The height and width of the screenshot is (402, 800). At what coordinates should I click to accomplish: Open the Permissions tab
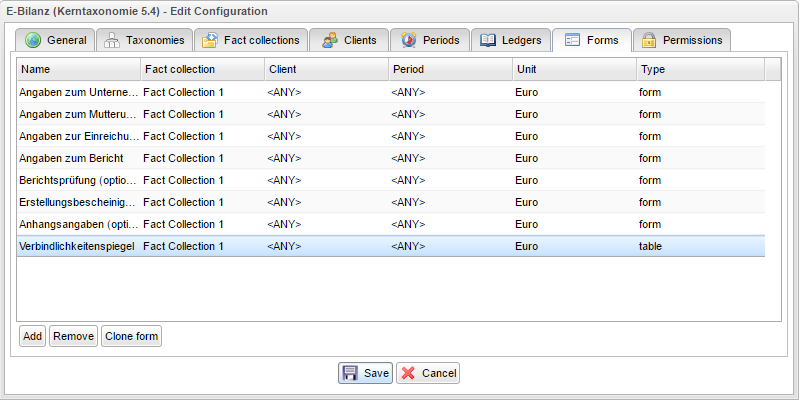click(x=682, y=40)
